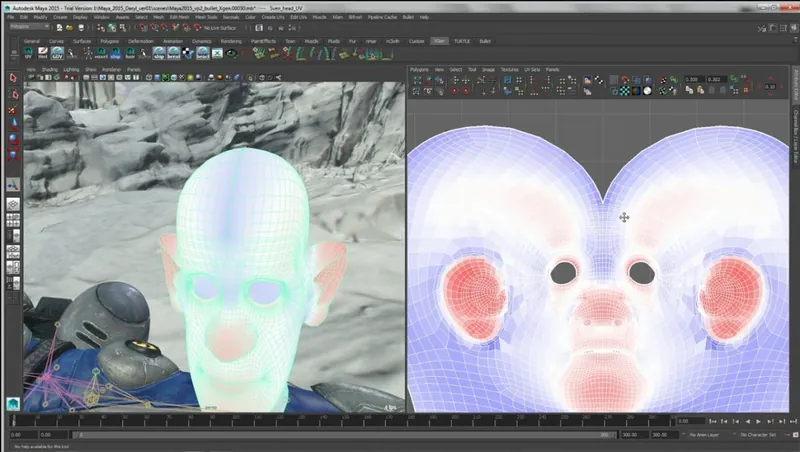This screenshot has height=452, width=800.
Task: Click the New Scene icon in status line
Action: [x=59, y=28]
